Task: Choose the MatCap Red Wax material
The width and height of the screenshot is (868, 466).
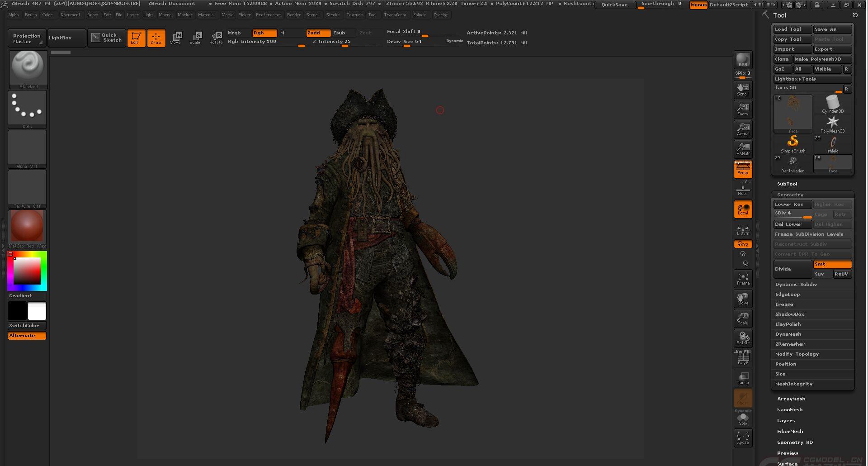Action: coord(27,229)
